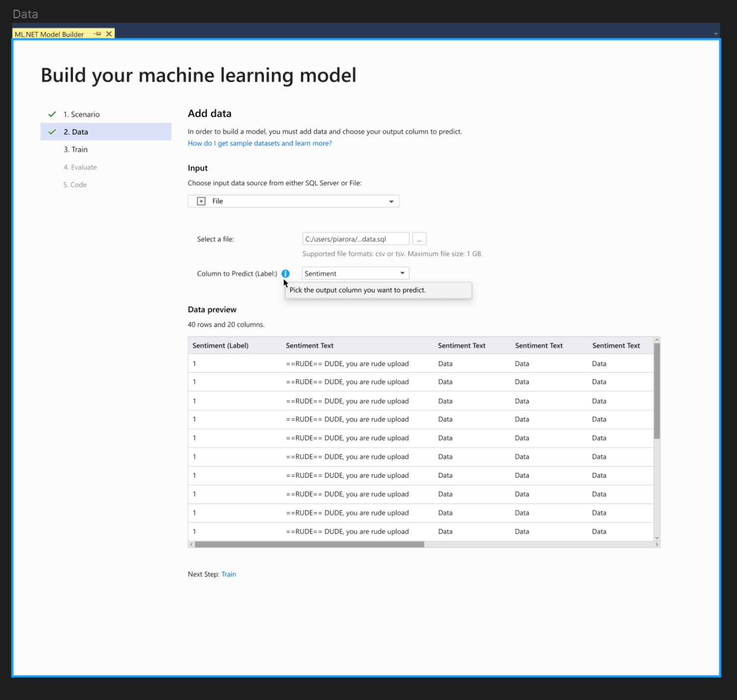Open the File input source dropdown
The image size is (737, 700).
point(293,201)
